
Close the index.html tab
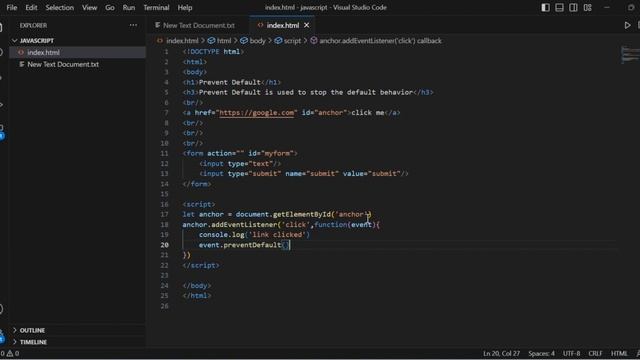(x=307, y=25)
